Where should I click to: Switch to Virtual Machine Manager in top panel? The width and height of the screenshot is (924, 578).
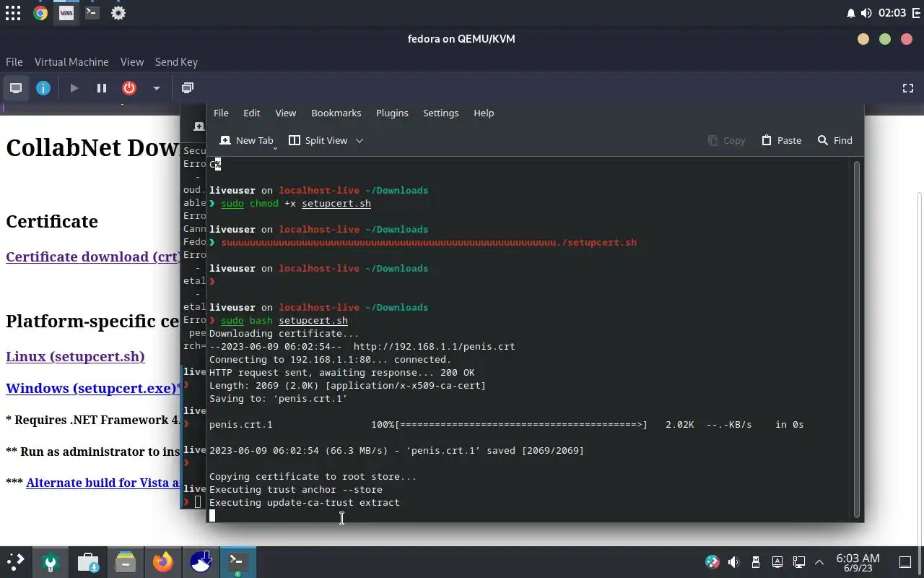66,13
